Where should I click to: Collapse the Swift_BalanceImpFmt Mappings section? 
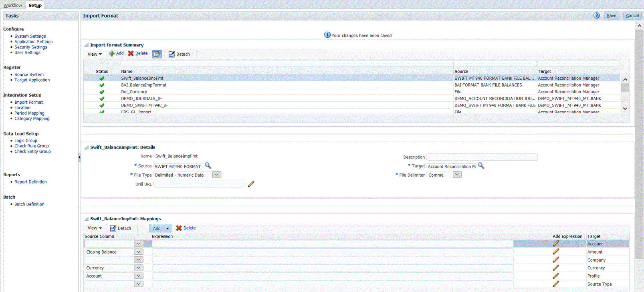tap(86, 219)
